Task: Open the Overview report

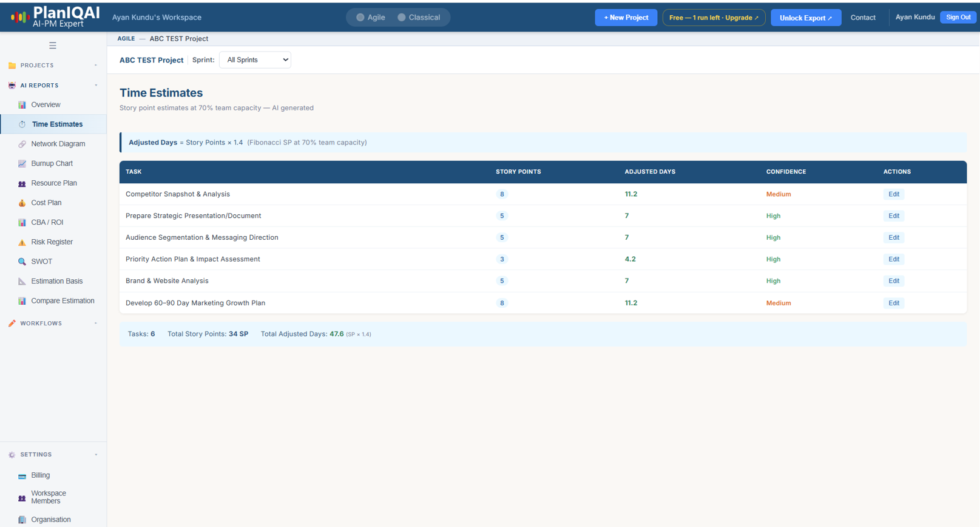Action: 46,104
